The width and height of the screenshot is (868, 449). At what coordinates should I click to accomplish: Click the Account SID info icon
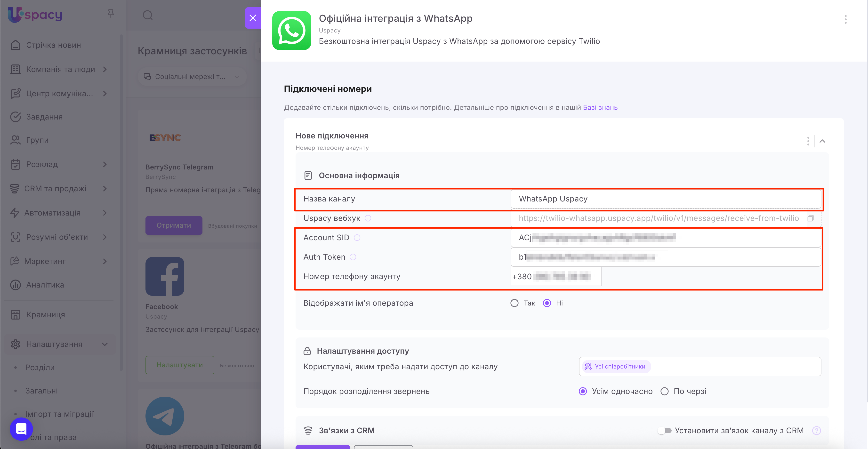click(x=357, y=238)
